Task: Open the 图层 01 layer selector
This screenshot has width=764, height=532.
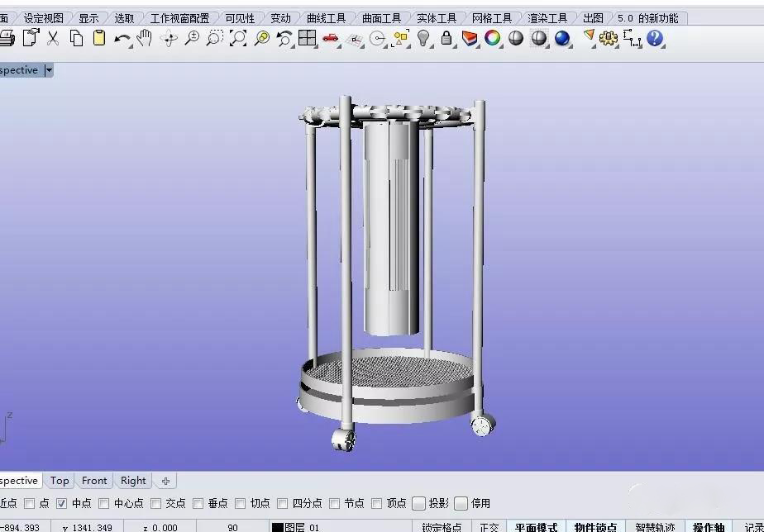Action: click(296, 527)
